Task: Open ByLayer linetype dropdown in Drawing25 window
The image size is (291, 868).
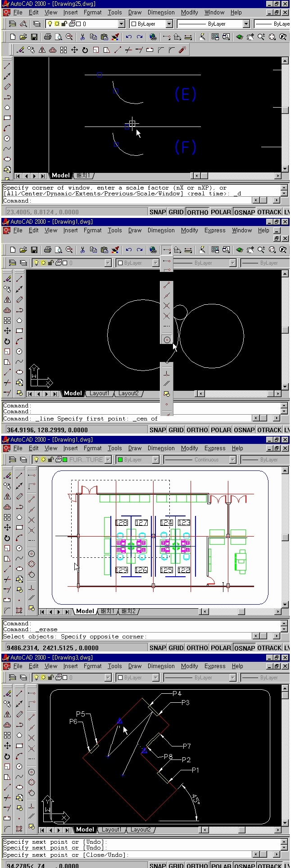Action: 246,24
